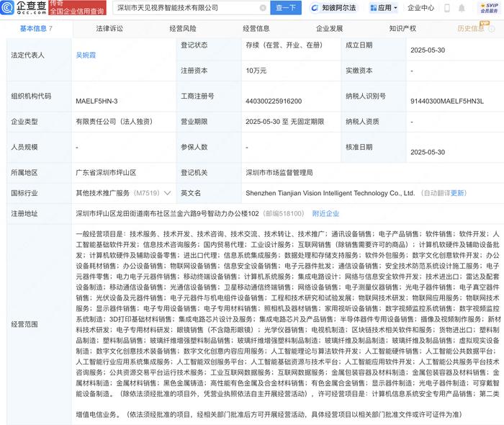Select the English name Shenzhen Tianjian Vision
Image resolution: width=504 pixels, height=425 pixels.
click(x=330, y=193)
